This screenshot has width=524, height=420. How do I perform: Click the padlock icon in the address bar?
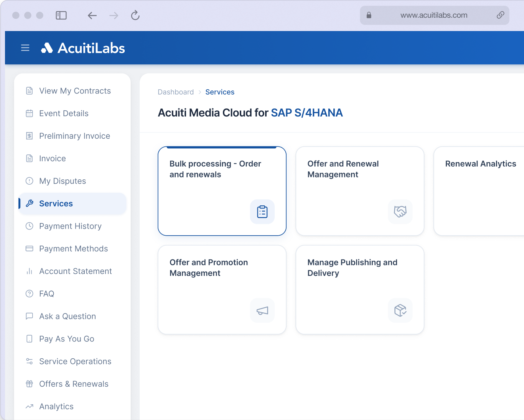pyautogui.click(x=369, y=15)
